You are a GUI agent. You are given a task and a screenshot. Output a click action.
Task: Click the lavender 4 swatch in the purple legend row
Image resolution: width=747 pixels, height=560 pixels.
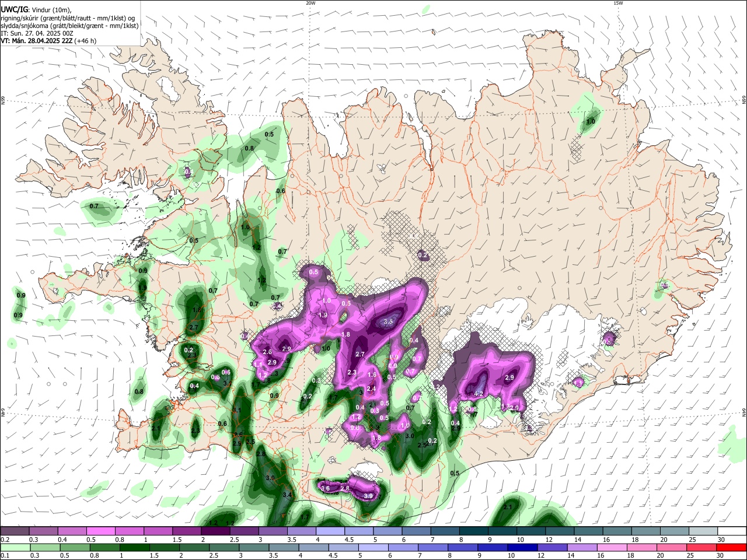329,531
